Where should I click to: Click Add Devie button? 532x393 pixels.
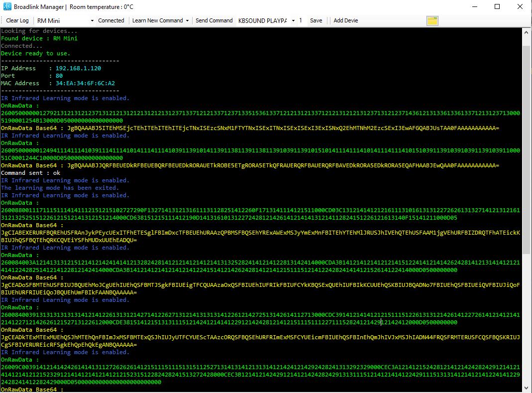(346, 20)
